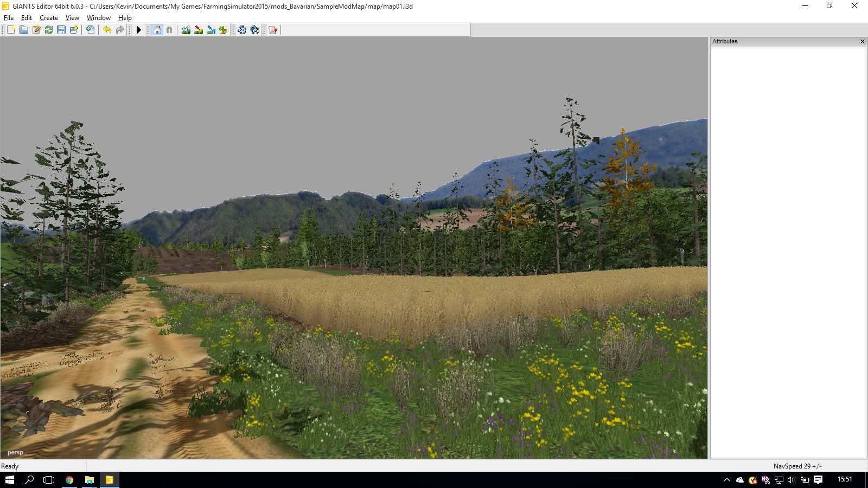Open the Action Center notifications
Image resolution: width=868 pixels, height=488 pixels.
coord(818,480)
